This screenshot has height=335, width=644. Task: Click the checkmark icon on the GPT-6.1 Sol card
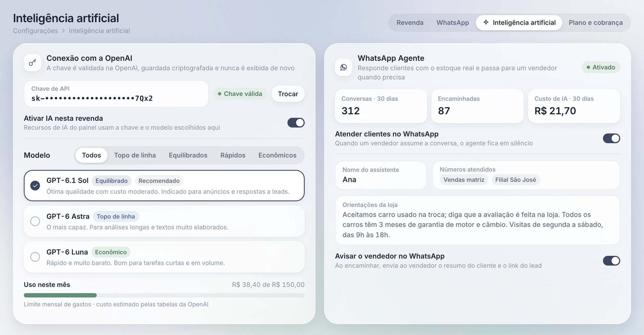pos(35,186)
